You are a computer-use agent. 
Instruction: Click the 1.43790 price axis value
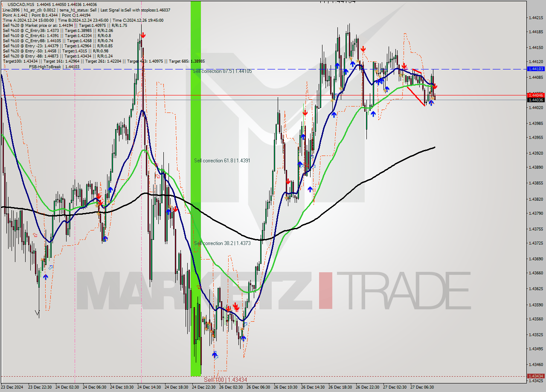535,213
